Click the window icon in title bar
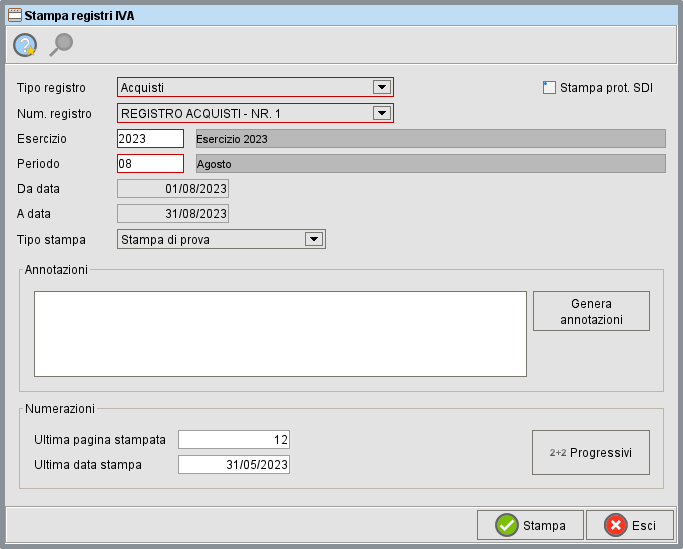Screen dimensions: 683x549 (15, 15)
